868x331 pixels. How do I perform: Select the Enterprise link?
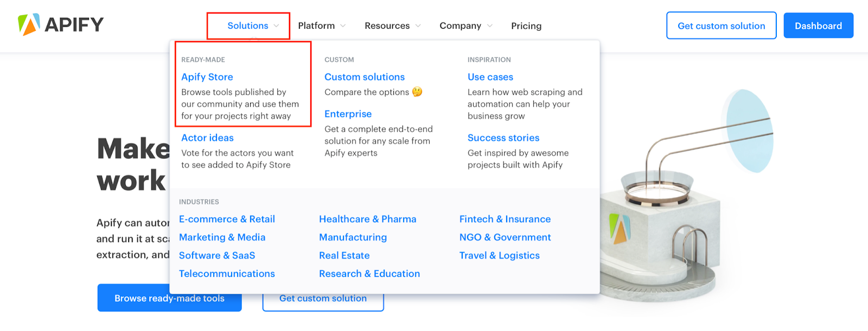coord(348,114)
